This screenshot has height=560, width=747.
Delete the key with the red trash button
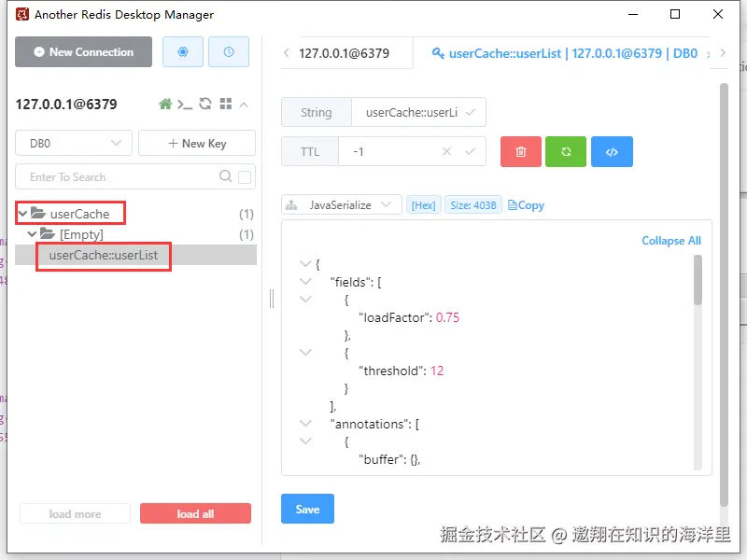point(521,151)
